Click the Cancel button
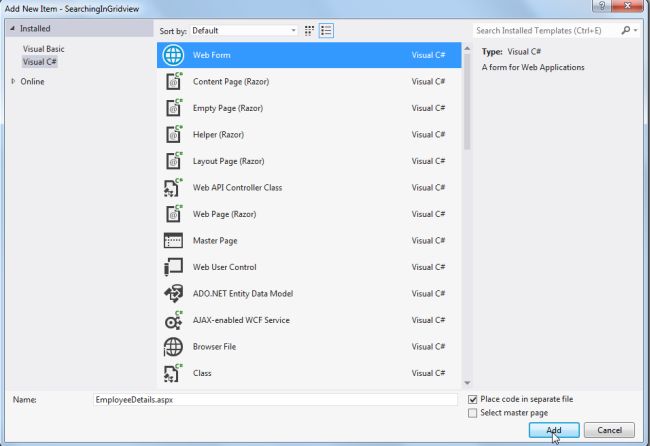The image size is (650, 446). 609,430
